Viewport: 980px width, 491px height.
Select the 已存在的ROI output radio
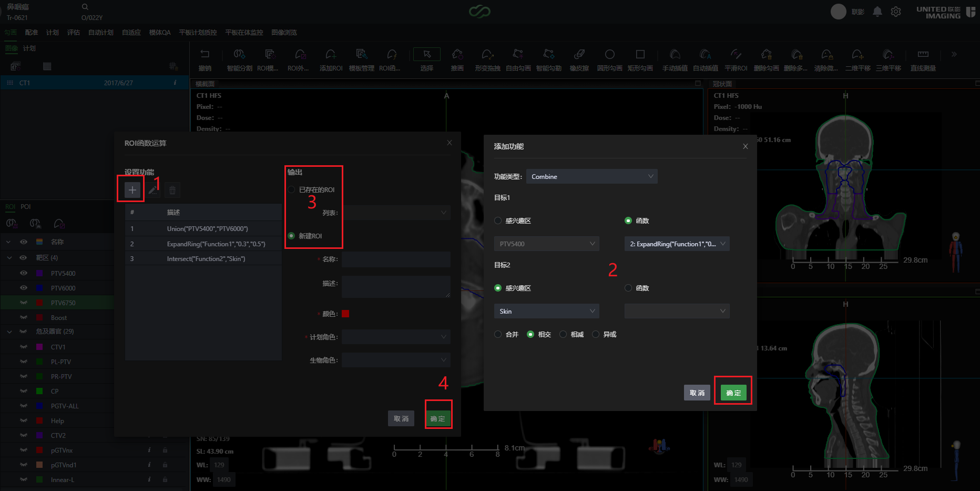[291, 189]
